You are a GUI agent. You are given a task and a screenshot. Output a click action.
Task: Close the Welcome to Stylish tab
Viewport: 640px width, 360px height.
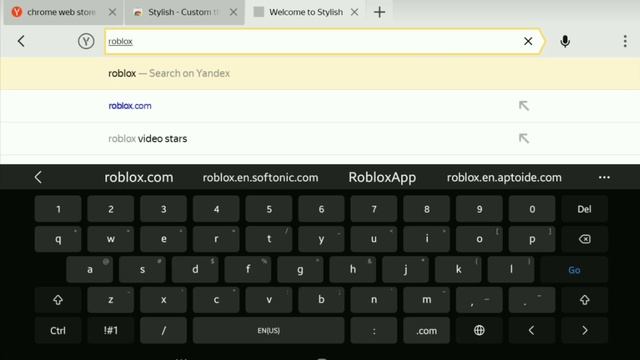point(355,12)
